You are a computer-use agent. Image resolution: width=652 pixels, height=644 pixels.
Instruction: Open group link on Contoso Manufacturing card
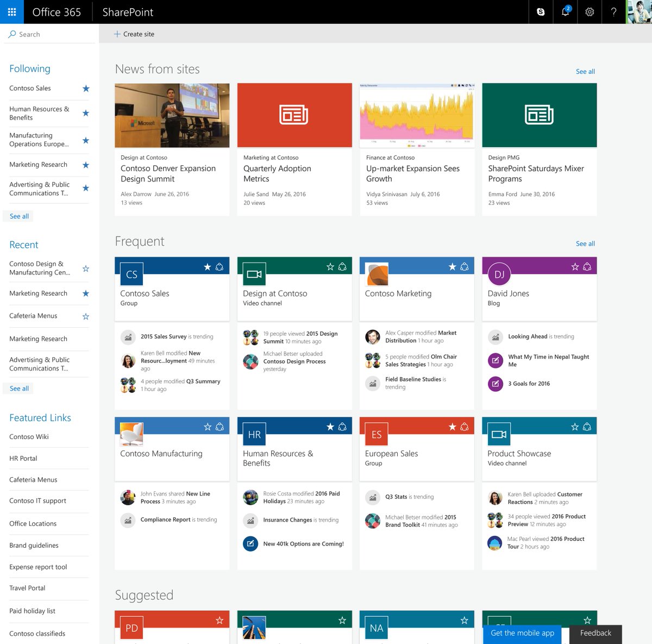(220, 427)
